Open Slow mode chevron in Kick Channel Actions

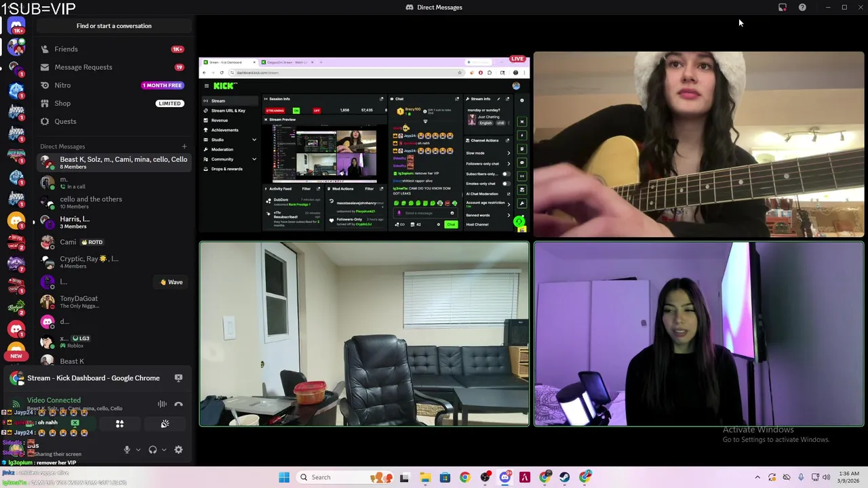(x=509, y=153)
